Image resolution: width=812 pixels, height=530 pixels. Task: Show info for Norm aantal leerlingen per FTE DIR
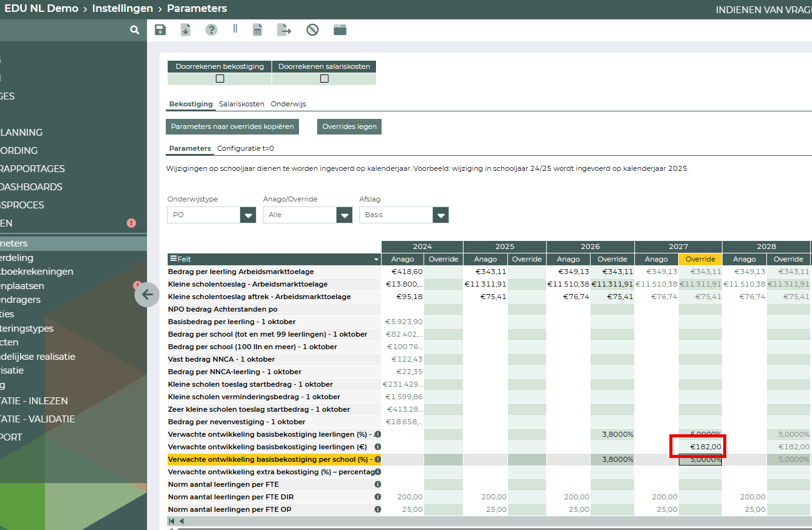(x=378, y=497)
